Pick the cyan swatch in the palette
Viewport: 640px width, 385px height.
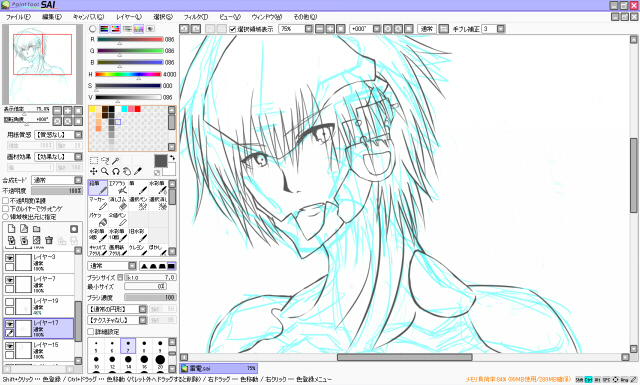click(124, 109)
